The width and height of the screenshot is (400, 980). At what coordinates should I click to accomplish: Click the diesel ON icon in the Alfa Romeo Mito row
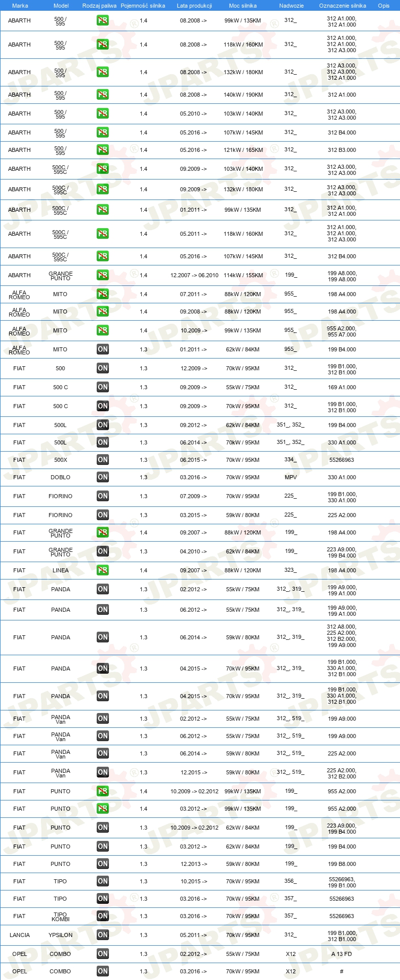pyautogui.click(x=103, y=349)
